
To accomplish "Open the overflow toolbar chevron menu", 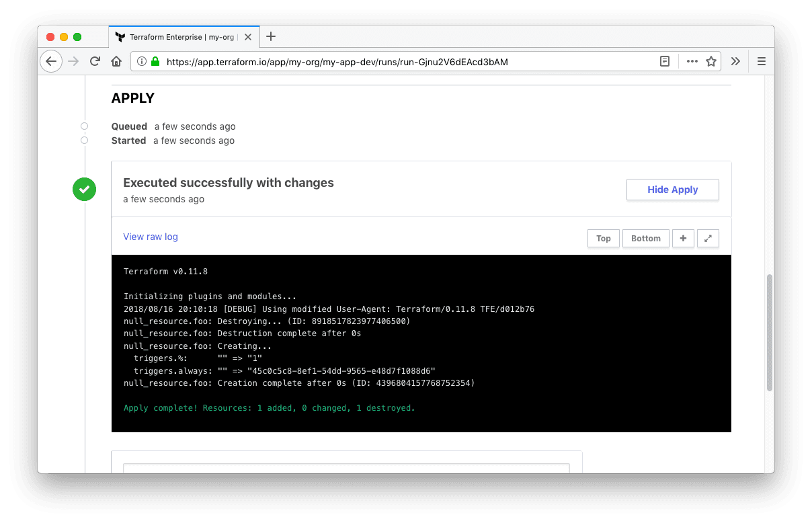I will pos(735,61).
